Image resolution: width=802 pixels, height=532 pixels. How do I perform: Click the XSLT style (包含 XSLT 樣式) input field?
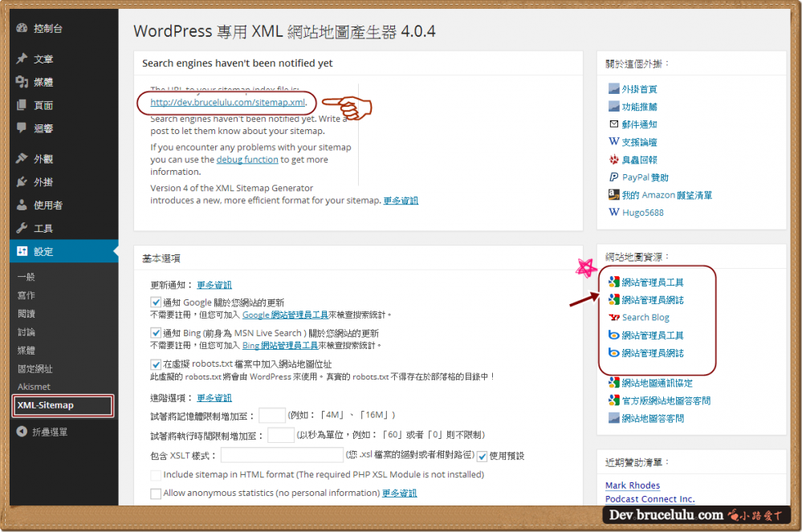(x=282, y=455)
